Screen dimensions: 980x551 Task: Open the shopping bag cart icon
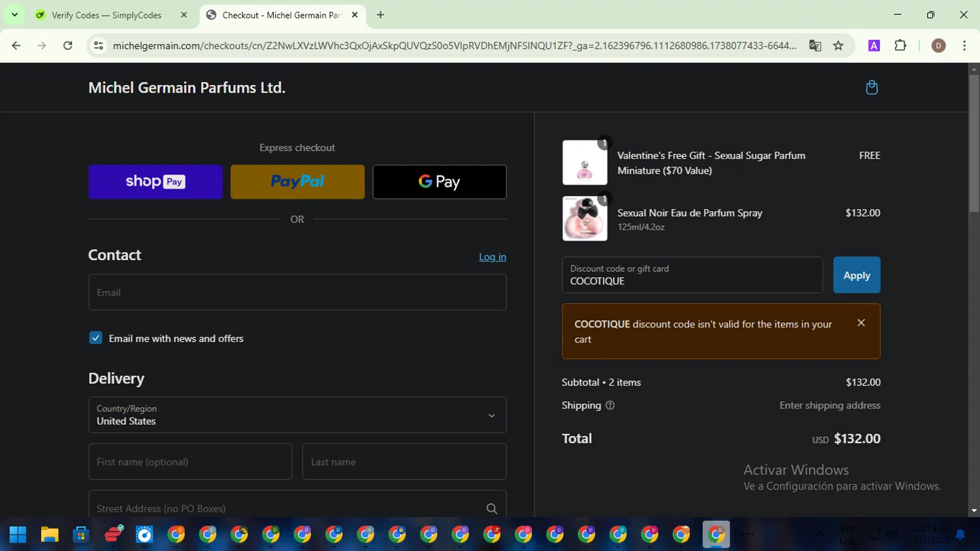(x=872, y=87)
